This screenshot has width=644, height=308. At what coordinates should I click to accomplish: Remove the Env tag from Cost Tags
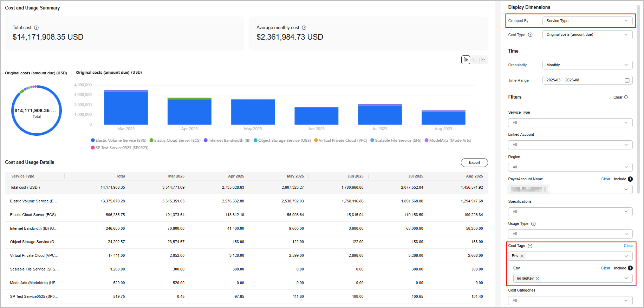coord(522,256)
